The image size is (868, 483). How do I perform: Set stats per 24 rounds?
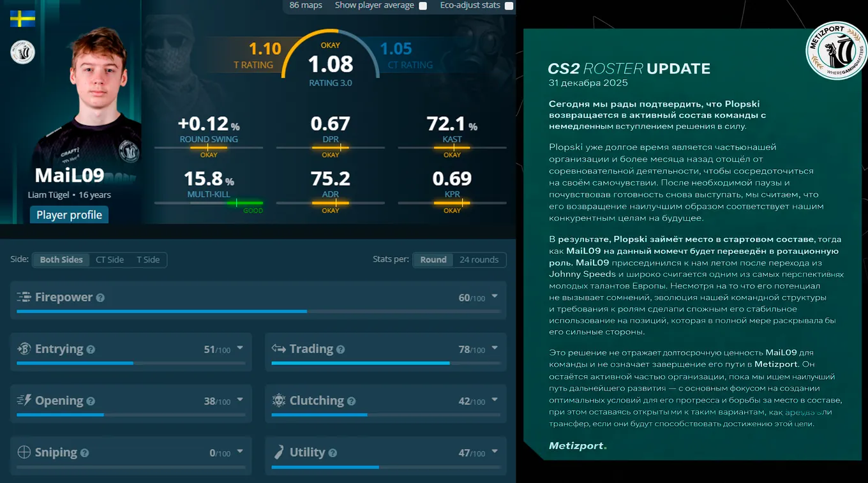[479, 260]
